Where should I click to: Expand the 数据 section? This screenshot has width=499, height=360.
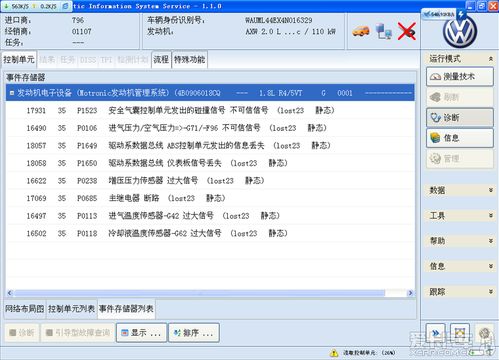[x=491, y=190]
